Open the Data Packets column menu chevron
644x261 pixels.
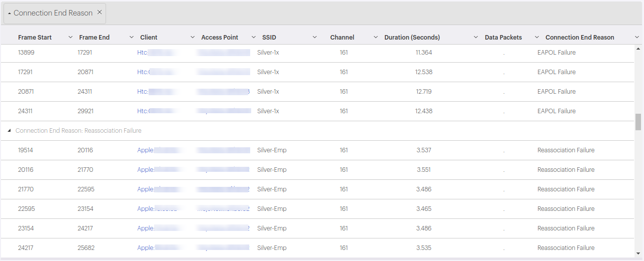point(537,38)
